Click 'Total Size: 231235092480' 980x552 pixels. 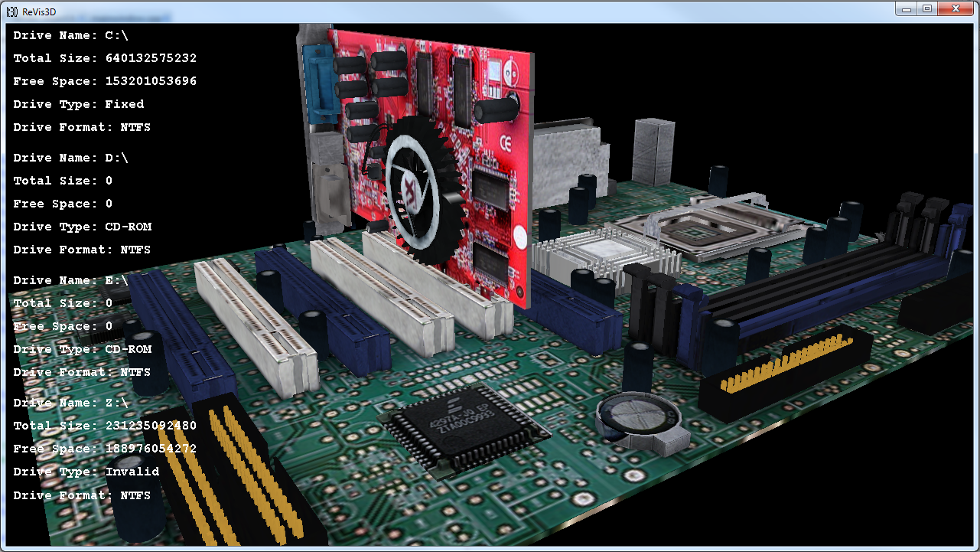pos(105,426)
